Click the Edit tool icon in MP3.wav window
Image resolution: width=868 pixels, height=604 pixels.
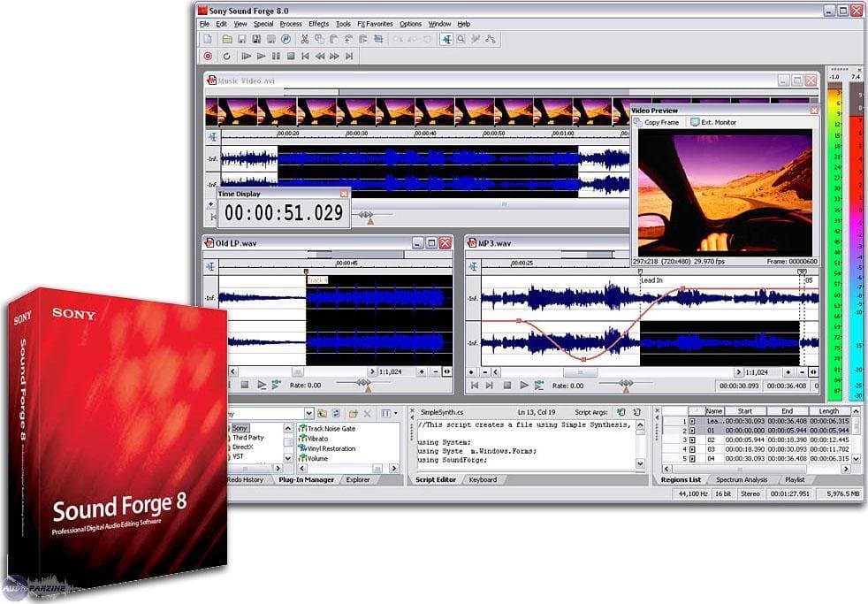473,267
